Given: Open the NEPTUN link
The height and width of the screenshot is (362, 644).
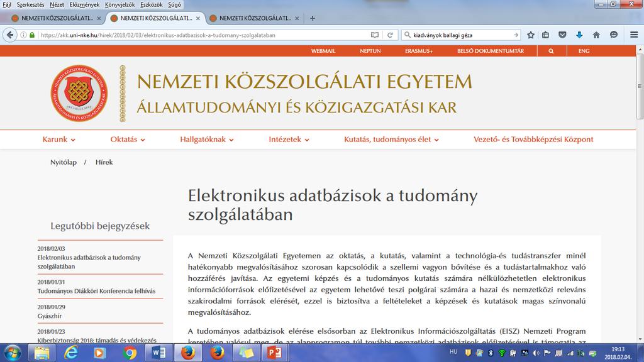Looking at the screenshot, I should coord(370,51).
